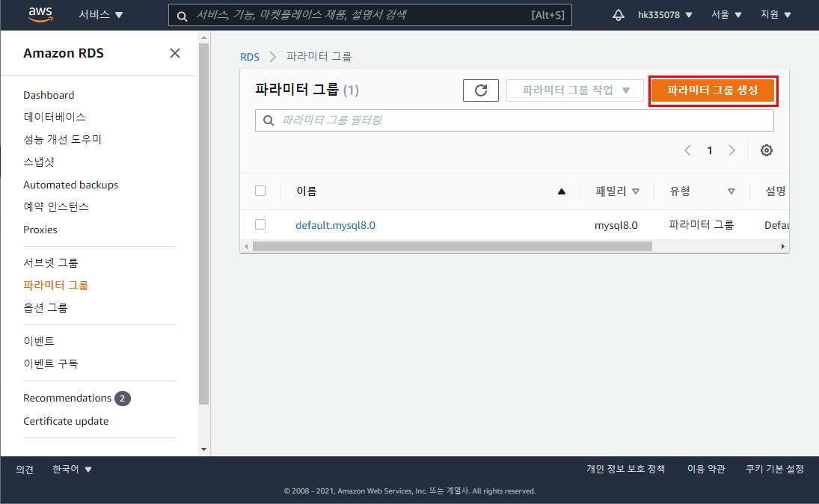Select the default.mysql8.0 row checkbox
Image resolution: width=819 pixels, height=504 pixels.
(x=260, y=224)
